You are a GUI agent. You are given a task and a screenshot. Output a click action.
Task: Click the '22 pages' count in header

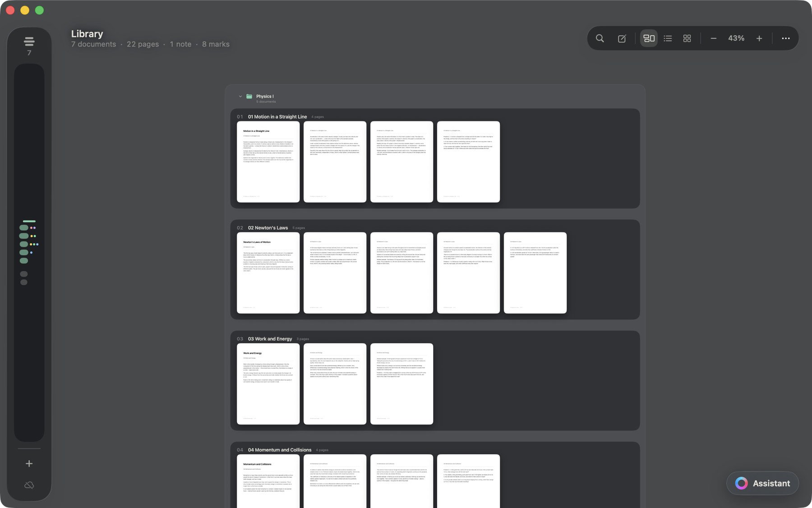coord(143,44)
